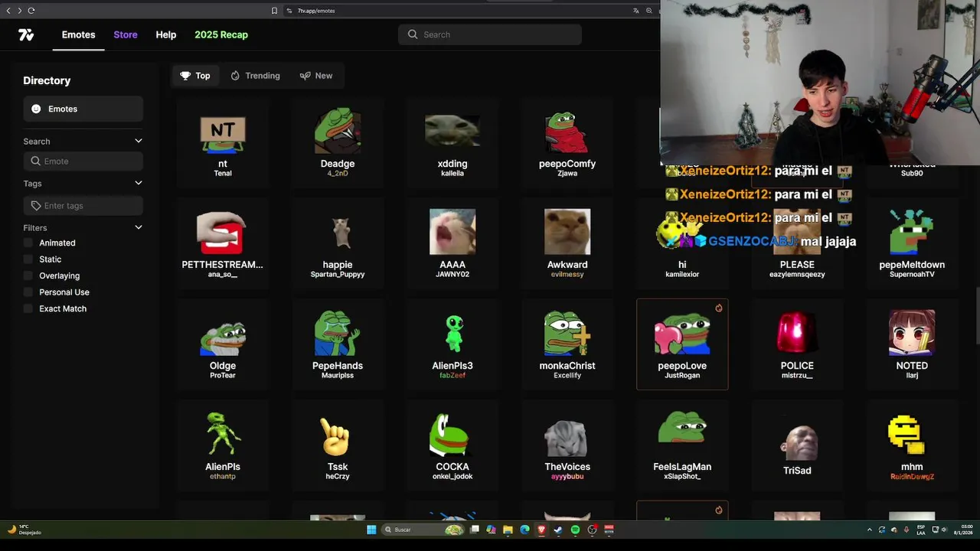Open the NOTED emote
This screenshot has height=551, width=980.
pyautogui.click(x=912, y=344)
